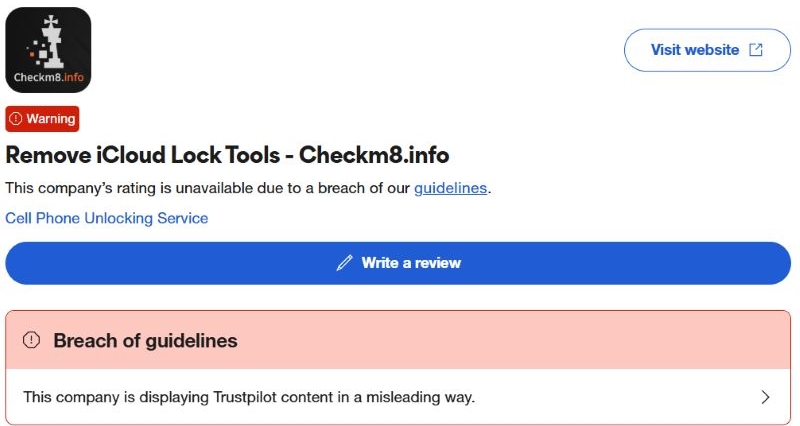800x426 pixels.
Task: Open the Cell Phone Unlocking Service category
Action: [107, 218]
